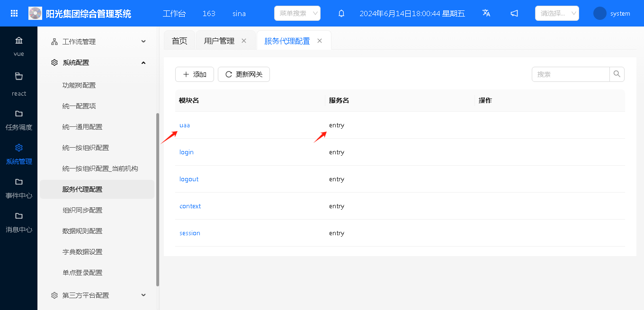The height and width of the screenshot is (310, 644).
Task: Expand the 工作流管理 menu group
Action: (x=98, y=42)
